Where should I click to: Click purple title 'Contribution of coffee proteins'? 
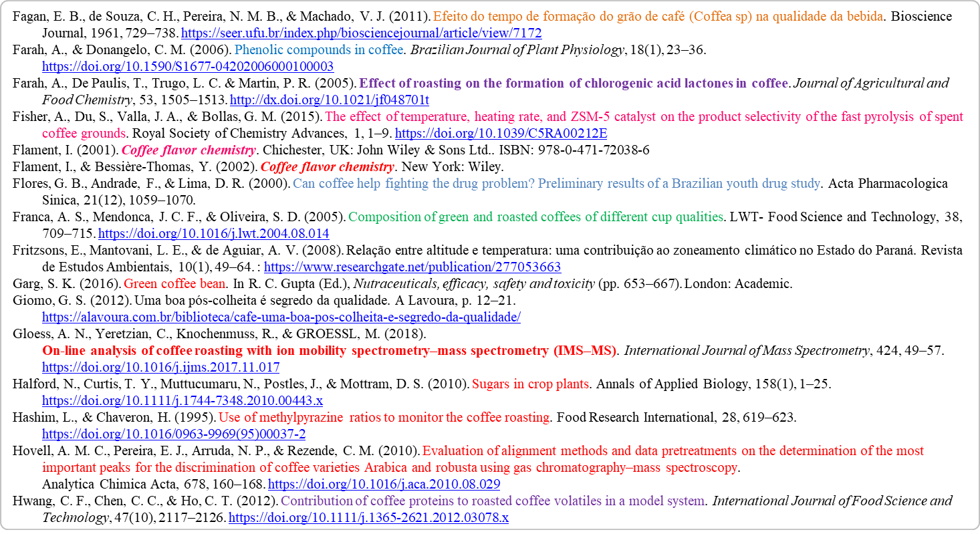point(493,501)
